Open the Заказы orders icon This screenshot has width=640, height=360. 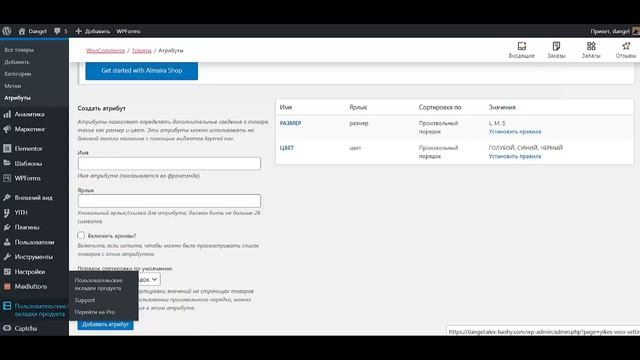coord(556,46)
